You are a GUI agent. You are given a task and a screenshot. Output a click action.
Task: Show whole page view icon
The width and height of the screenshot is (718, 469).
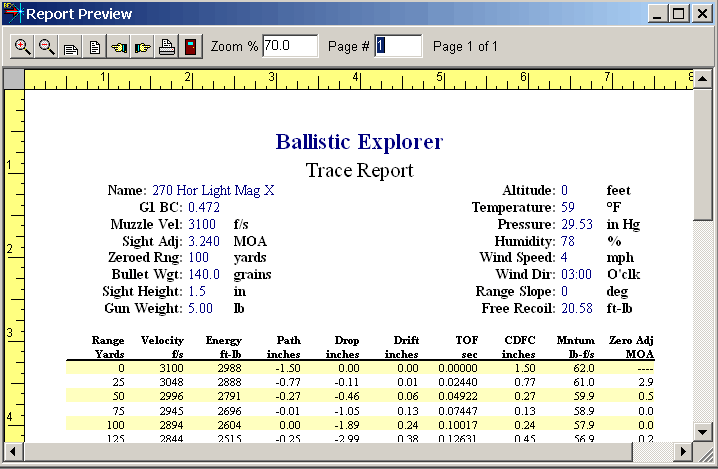tap(94, 46)
